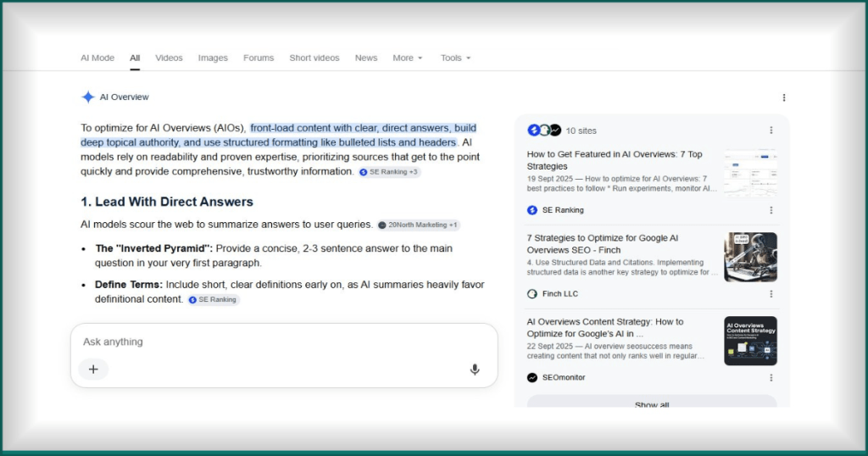Click stacked site favicons beside 10 sites
868x456 pixels.
click(x=544, y=130)
